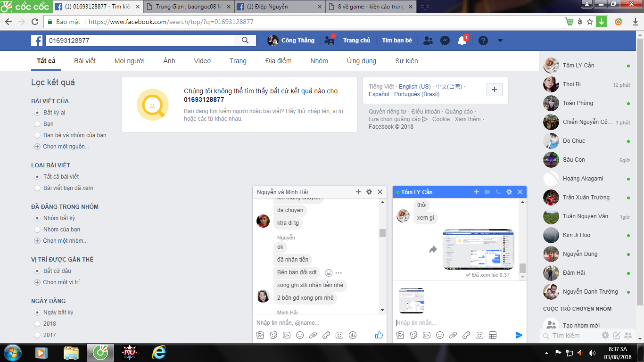644x362 pixels.
Task: Choose Nhóm của bạn under ĐÃ ĐĂNG TRONG NHÓM
Action: pos(36,230)
